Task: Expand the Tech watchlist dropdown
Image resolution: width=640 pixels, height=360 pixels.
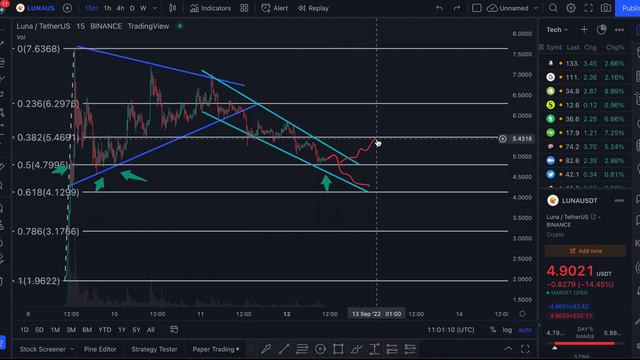Action: click(x=557, y=30)
